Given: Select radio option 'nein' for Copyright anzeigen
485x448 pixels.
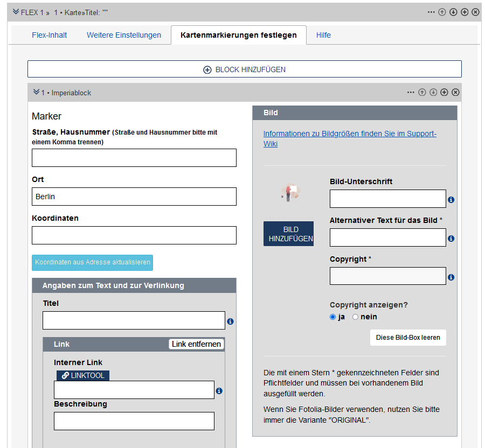Looking at the screenshot, I should 355,317.
